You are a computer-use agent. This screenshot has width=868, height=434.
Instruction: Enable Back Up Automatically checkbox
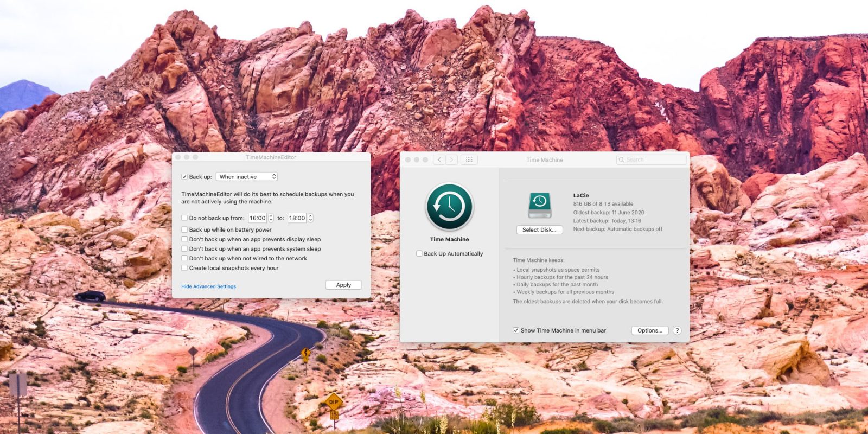[x=419, y=253]
